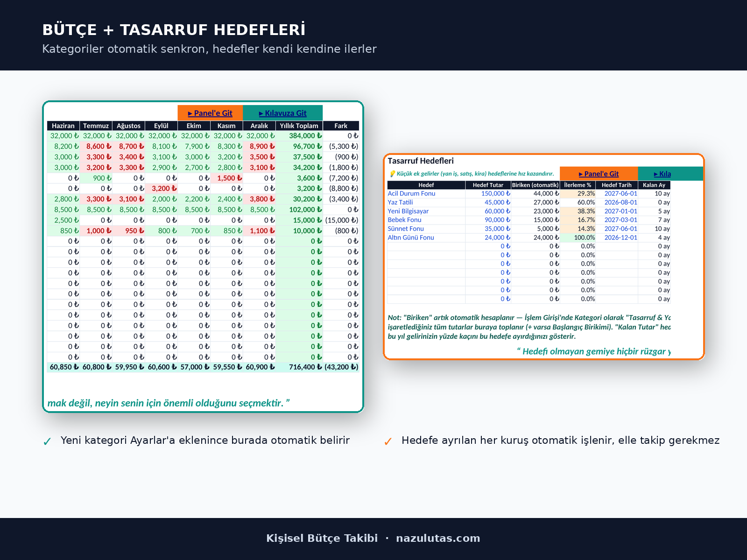The image size is (747, 560).
Task: Click the (15,000 ₺) Fark cell
Action: tap(341, 220)
